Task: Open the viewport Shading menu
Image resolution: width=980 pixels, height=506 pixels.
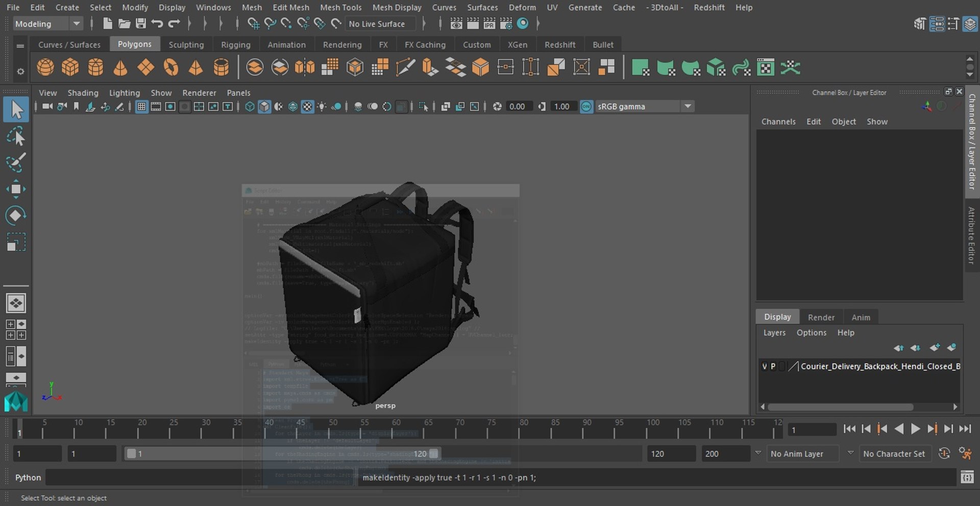Action: pyautogui.click(x=83, y=92)
